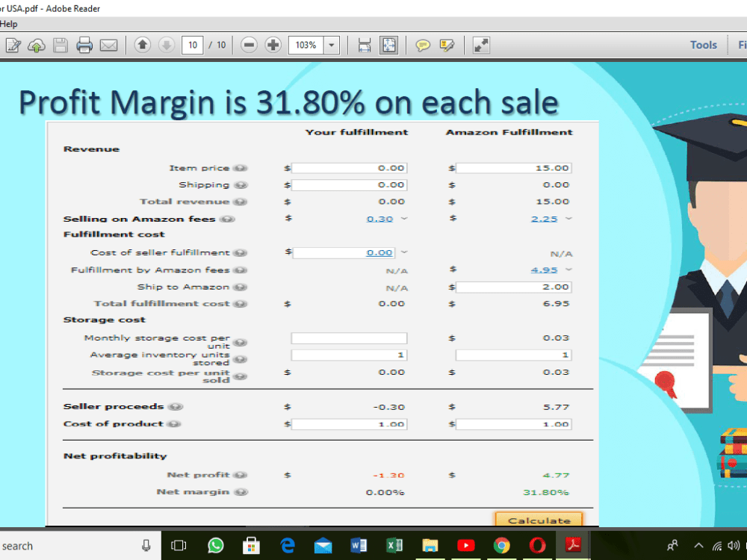Print the document with printer icon

tap(84, 46)
